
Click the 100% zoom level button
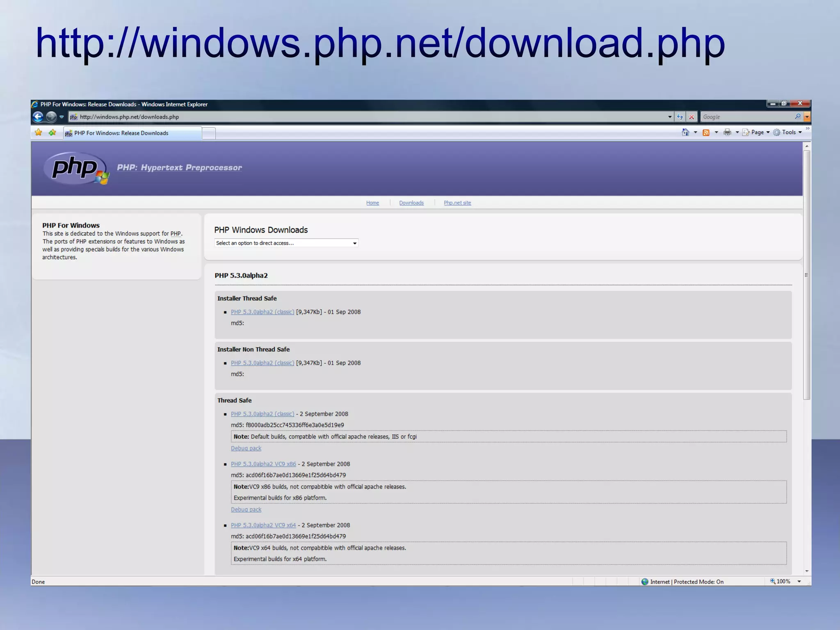pos(780,582)
